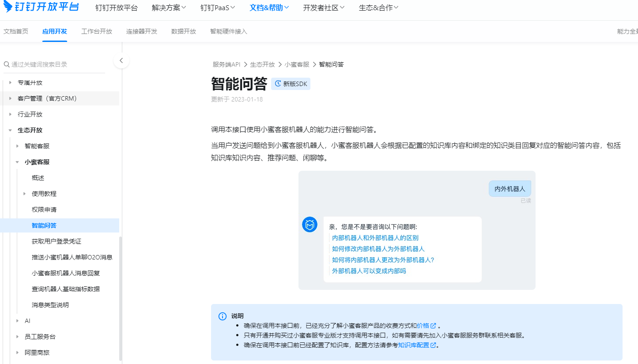Open the 能力全景 link at right
638x364 pixels.
point(628,31)
